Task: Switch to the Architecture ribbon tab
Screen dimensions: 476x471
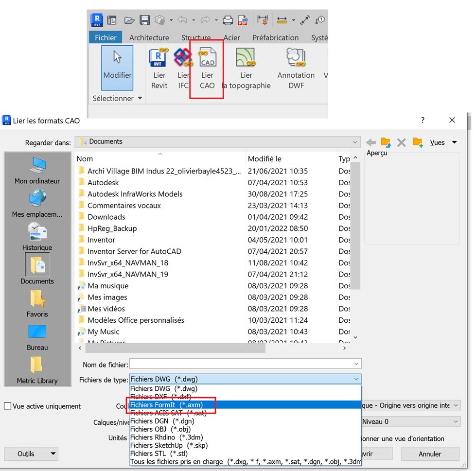Action: click(x=149, y=37)
